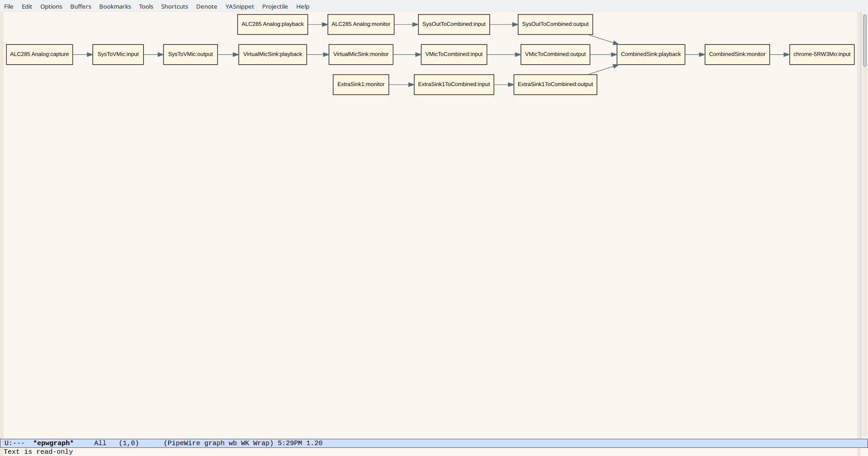Image resolution: width=868 pixels, height=456 pixels.
Task: Select the SysOutToCombined:output node
Action: pyautogui.click(x=555, y=24)
